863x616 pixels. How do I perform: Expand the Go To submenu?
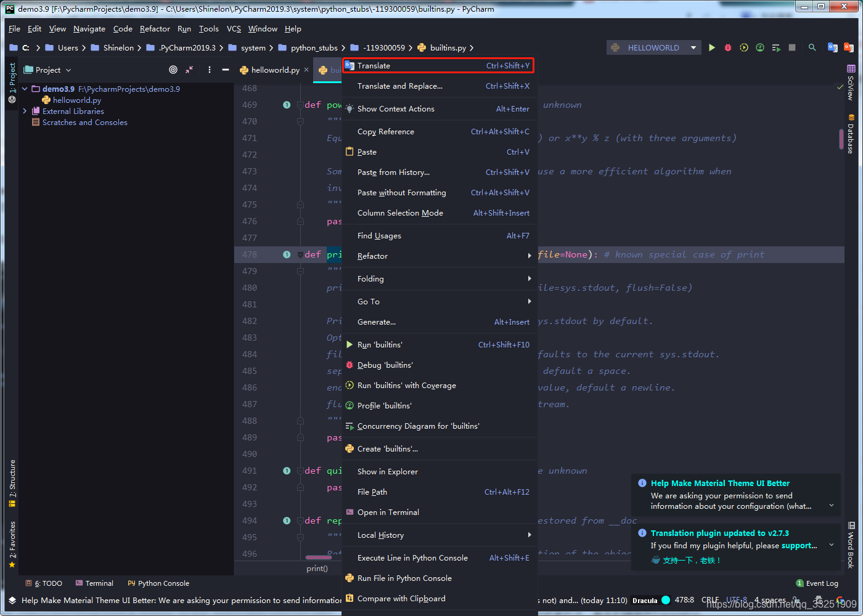[x=440, y=301]
